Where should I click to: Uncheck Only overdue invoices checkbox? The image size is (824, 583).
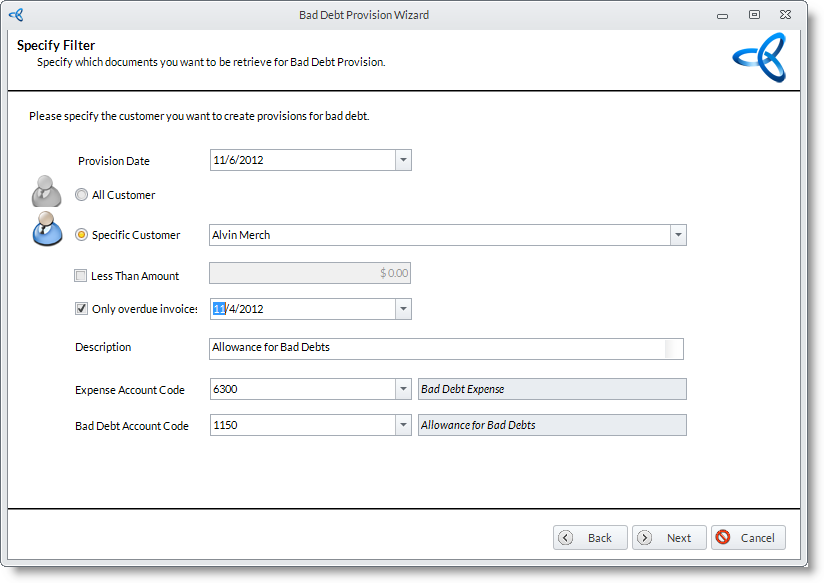pyautogui.click(x=81, y=309)
